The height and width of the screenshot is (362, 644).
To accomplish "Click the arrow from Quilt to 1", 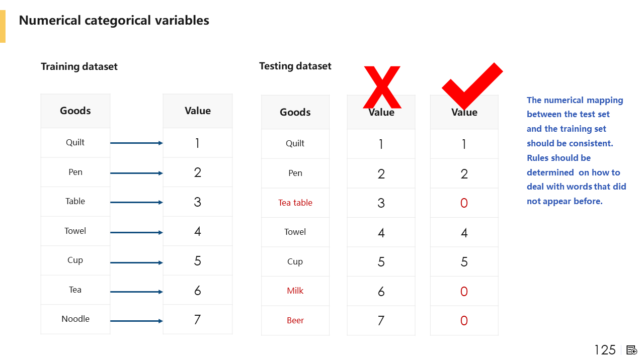I will [x=136, y=143].
